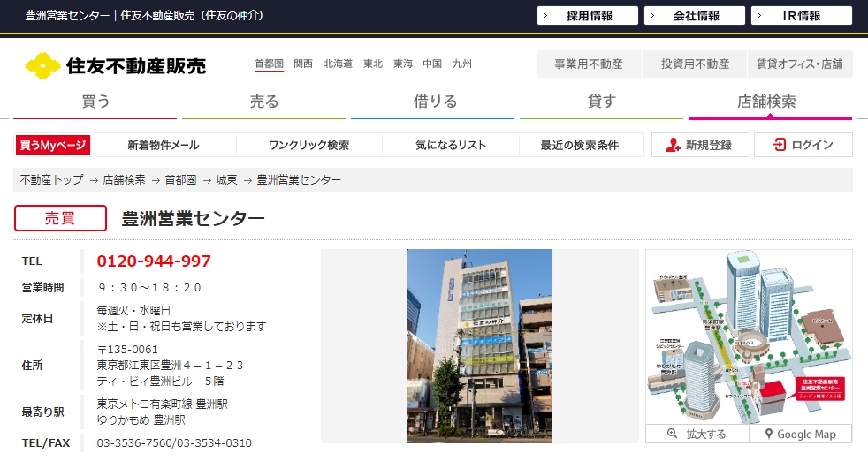Go to 店舗検索 breadcrumb link
Screen dimensions: 868x461
[124, 180]
